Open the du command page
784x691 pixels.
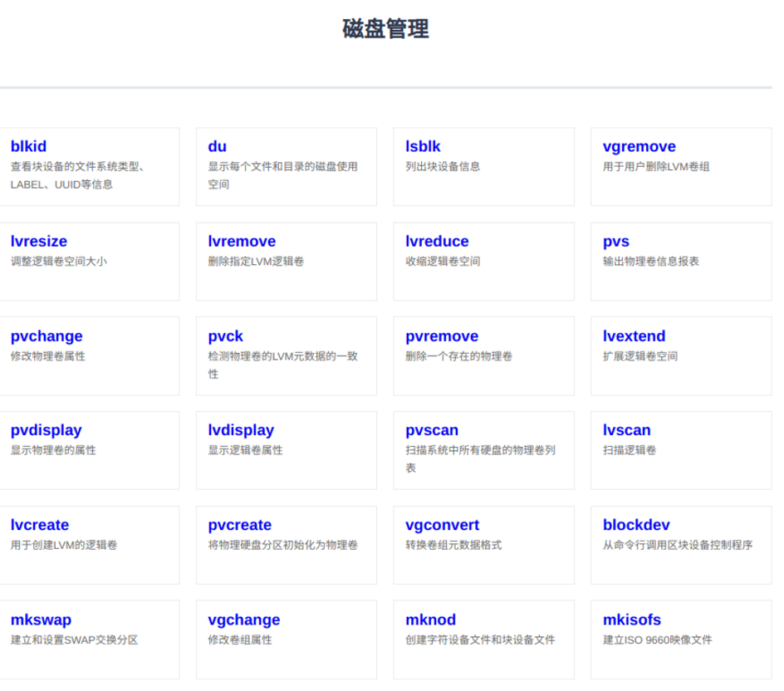216,146
